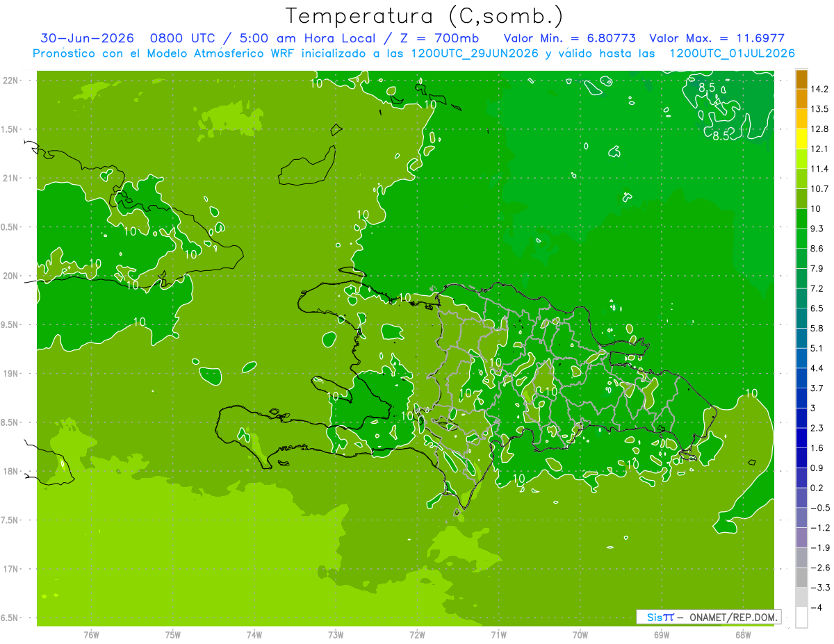Click the 70W longitude axis label
The image size is (834, 644).
click(x=580, y=634)
